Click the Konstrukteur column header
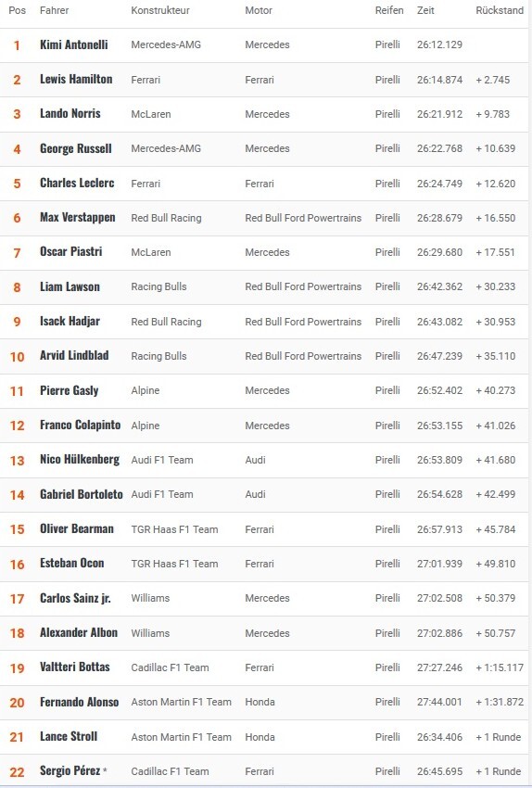Viewport: 532px width, 788px height. [x=160, y=10]
